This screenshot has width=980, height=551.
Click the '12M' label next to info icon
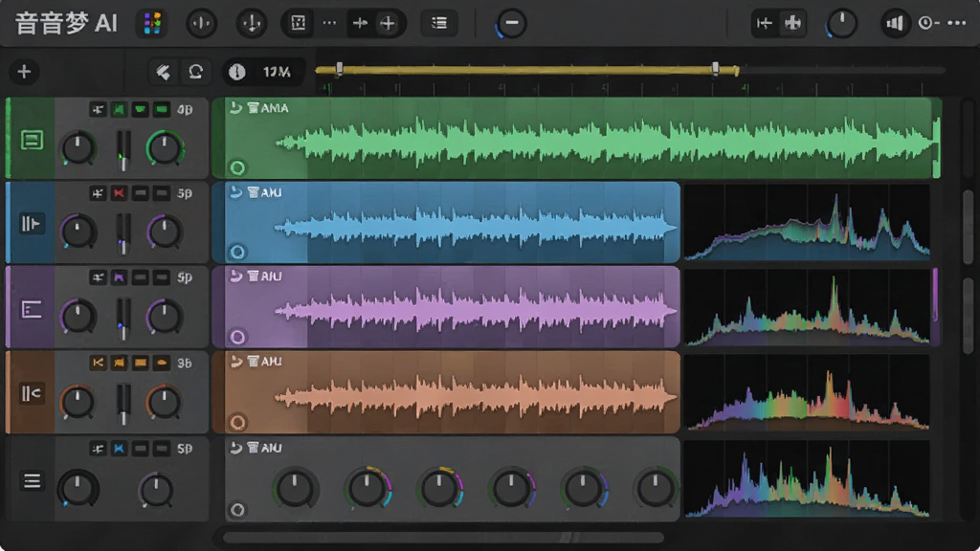[x=277, y=72]
